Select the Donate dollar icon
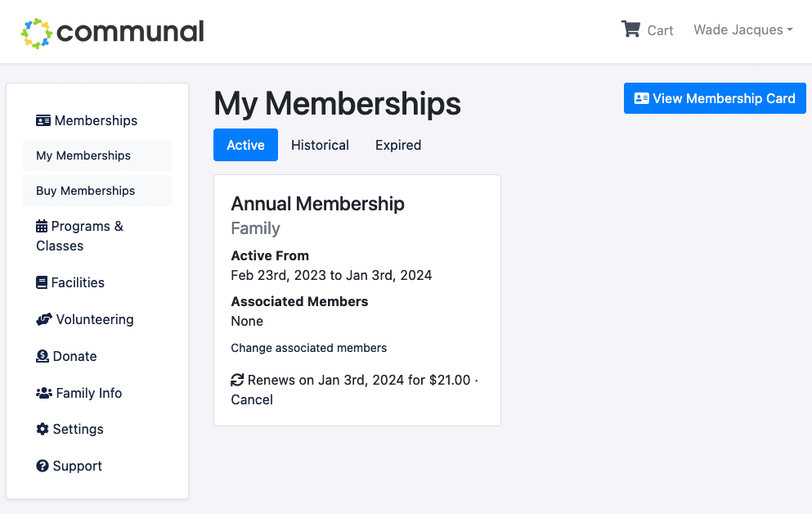This screenshot has width=812, height=514. click(x=42, y=356)
